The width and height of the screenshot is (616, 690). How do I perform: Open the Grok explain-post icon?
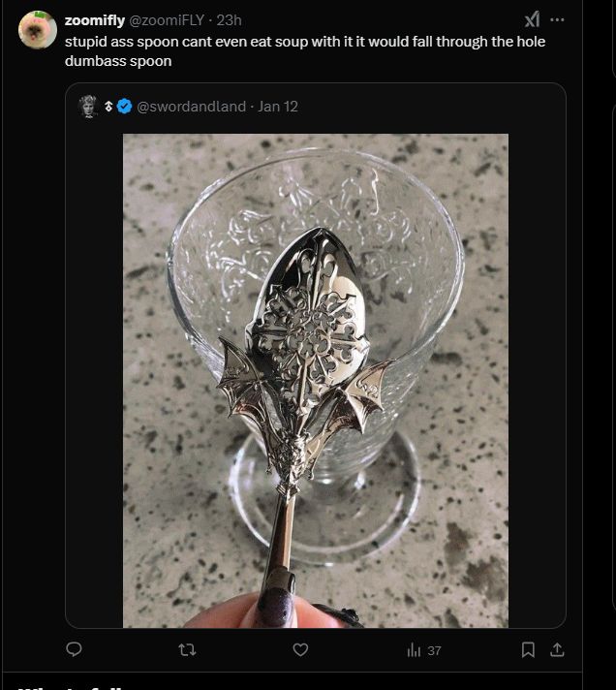coord(532,19)
